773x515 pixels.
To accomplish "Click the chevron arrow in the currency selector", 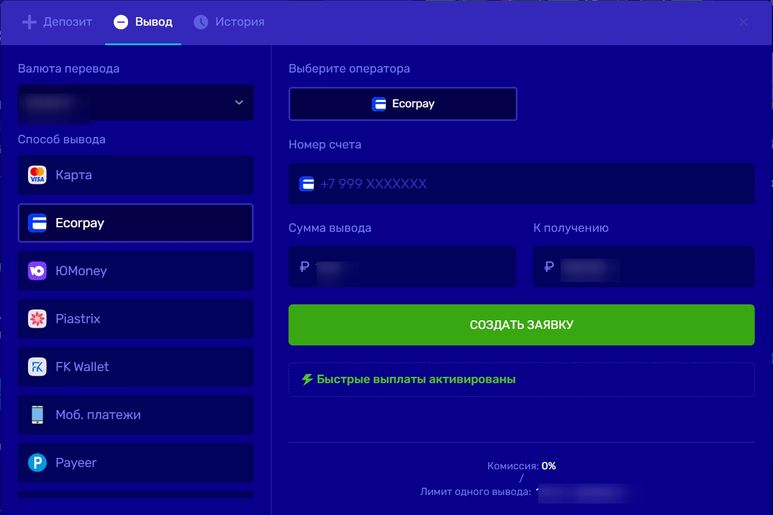I will pos(239,102).
